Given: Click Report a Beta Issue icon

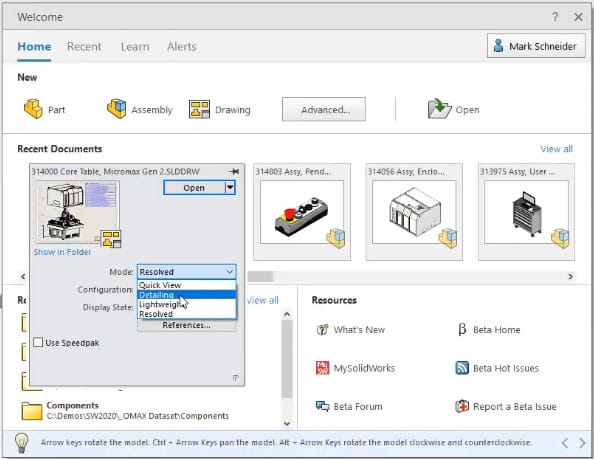Looking at the screenshot, I should tap(462, 406).
